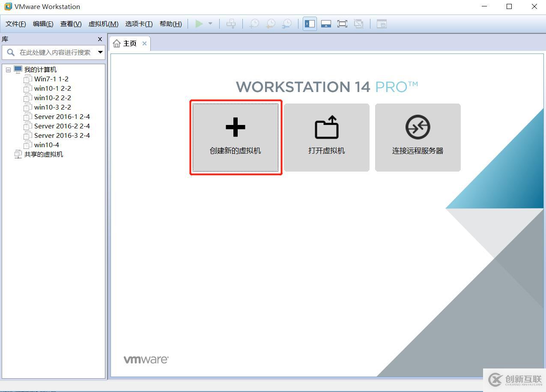This screenshot has height=392, width=546.
Task: Select the win10-2 2-2 virtual machine
Action: tap(53, 98)
